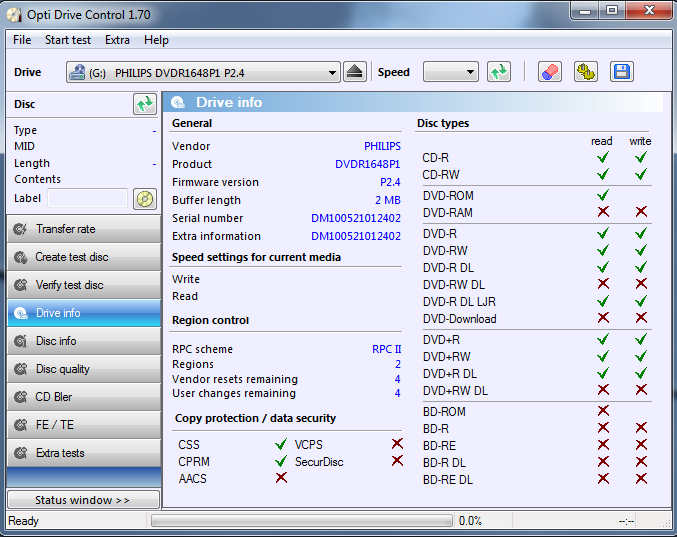Click the RPC II scheme value
This screenshot has width=677, height=537.
coord(386,349)
